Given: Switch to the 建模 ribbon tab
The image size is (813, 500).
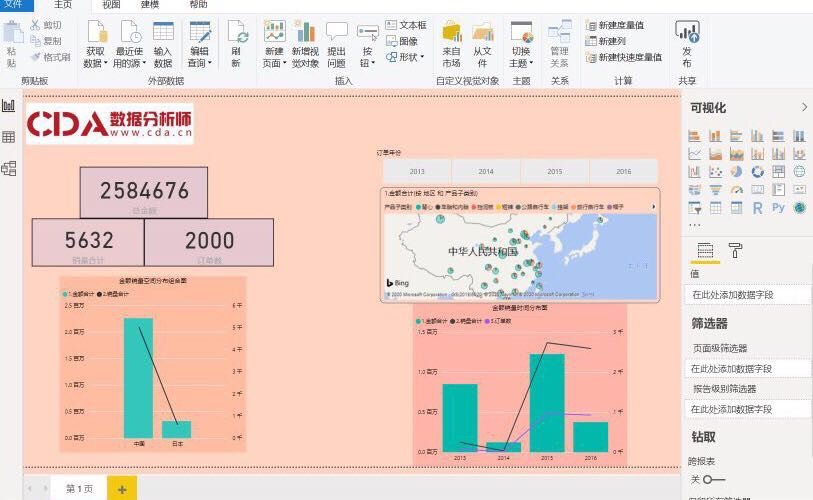Looking at the screenshot, I should [150, 5].
